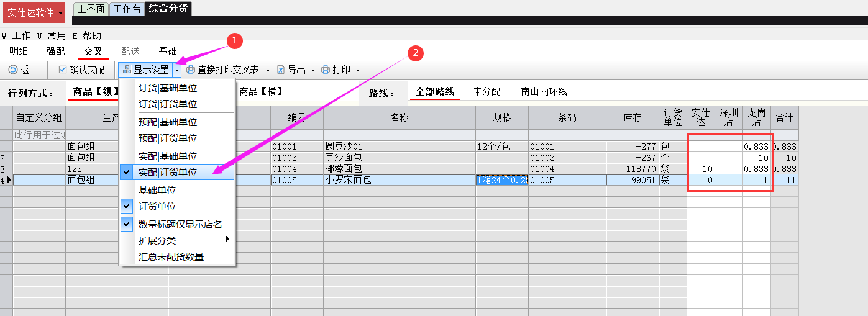Click the 规格 column header

click(502, 117)
